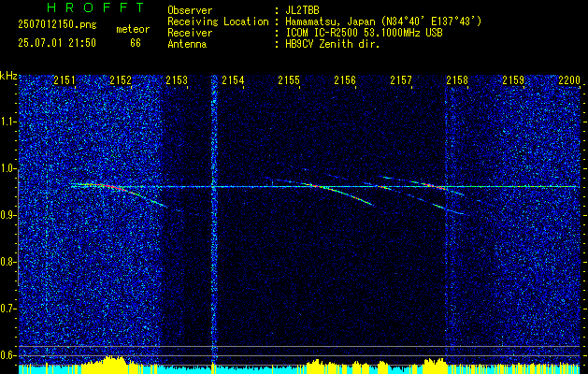Click the Hamamatsu, Japan coordinates text
The width and height of the screenshot is (588, 374).
pyautogui.click(x=383, y=22)
